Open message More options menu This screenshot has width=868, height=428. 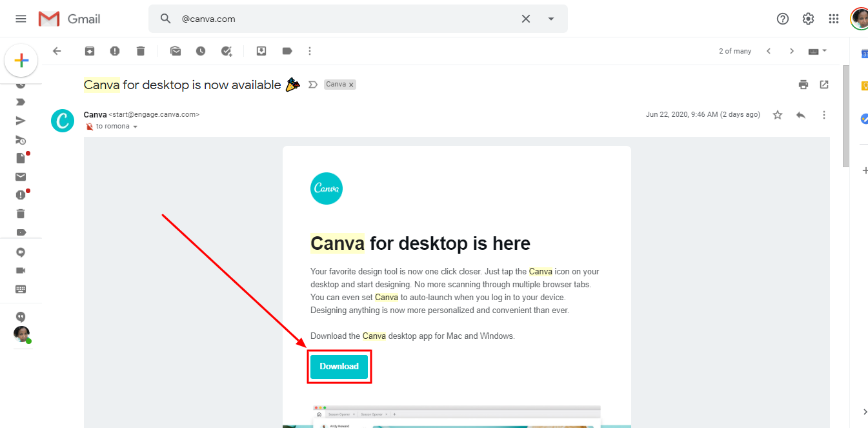[824, 115]
